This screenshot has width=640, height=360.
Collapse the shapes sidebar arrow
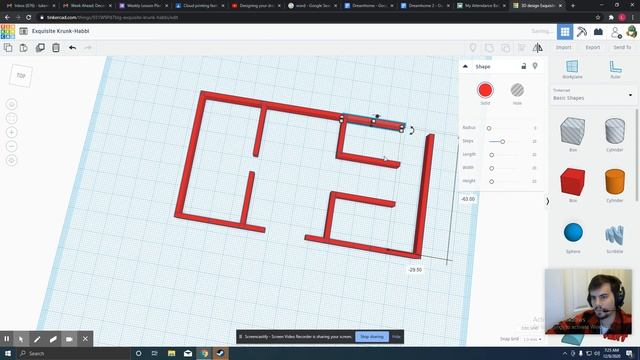click(547, 201)
